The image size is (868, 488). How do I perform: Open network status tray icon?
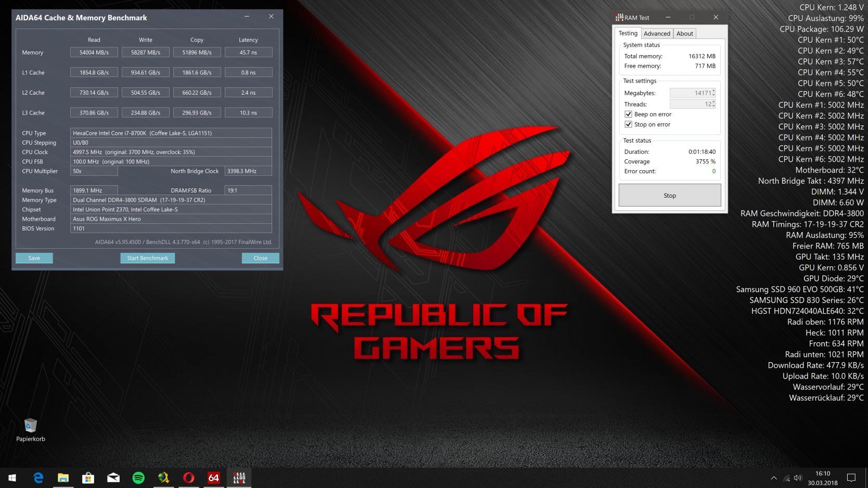pyautogui.click(x=786, y=478)
